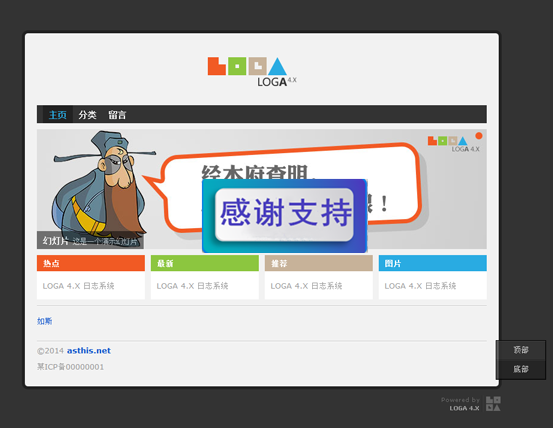Open the 留言 navigation tab
Image resolution: width=553 pixels, height=428 pixels.
[117, 115]
